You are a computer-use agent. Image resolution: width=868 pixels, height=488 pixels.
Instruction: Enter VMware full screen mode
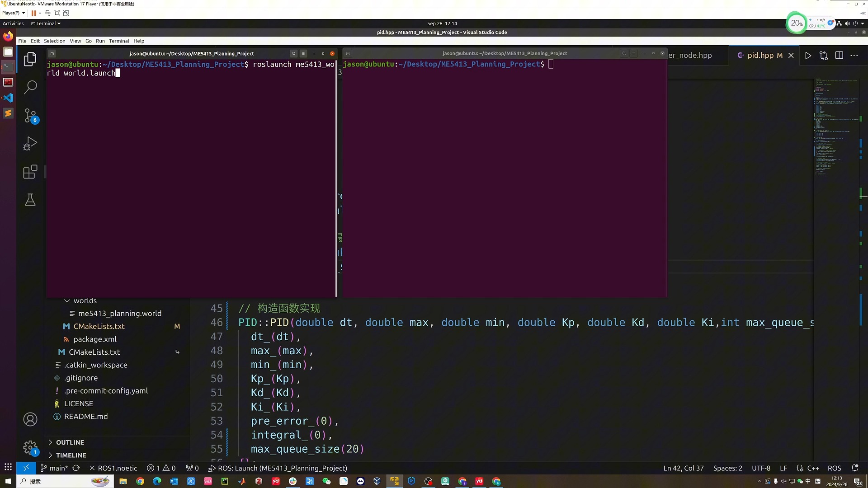[x=57, y=13]
